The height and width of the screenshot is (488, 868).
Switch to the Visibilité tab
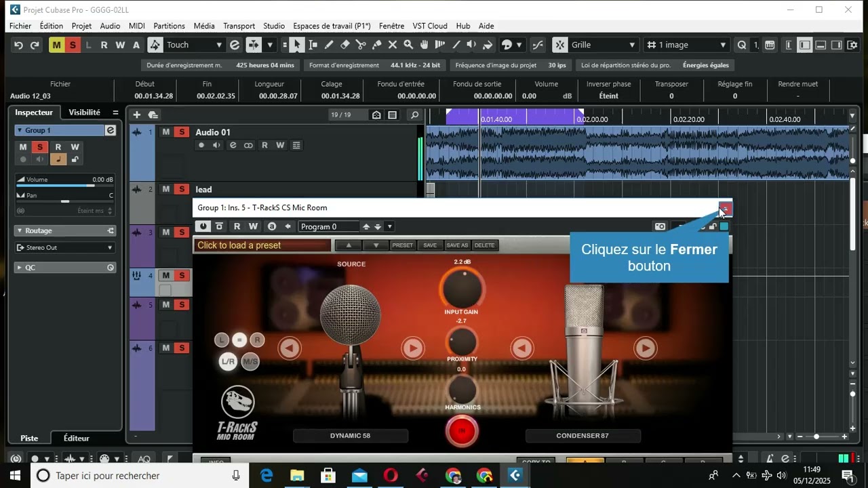click(x=84, y=113)
